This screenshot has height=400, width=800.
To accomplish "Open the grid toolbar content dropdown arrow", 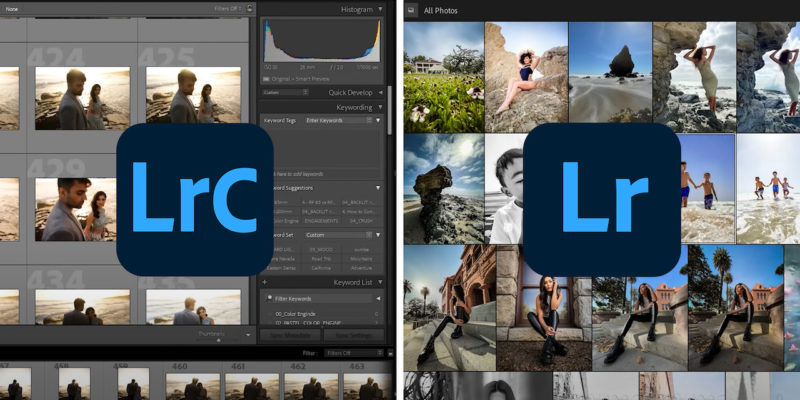I will [248, 335].
